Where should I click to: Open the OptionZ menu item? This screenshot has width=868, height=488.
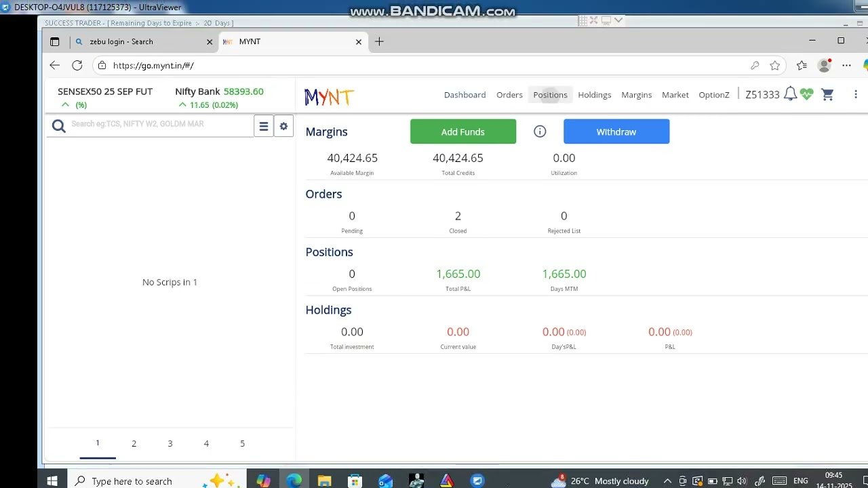tap(714, 95)
